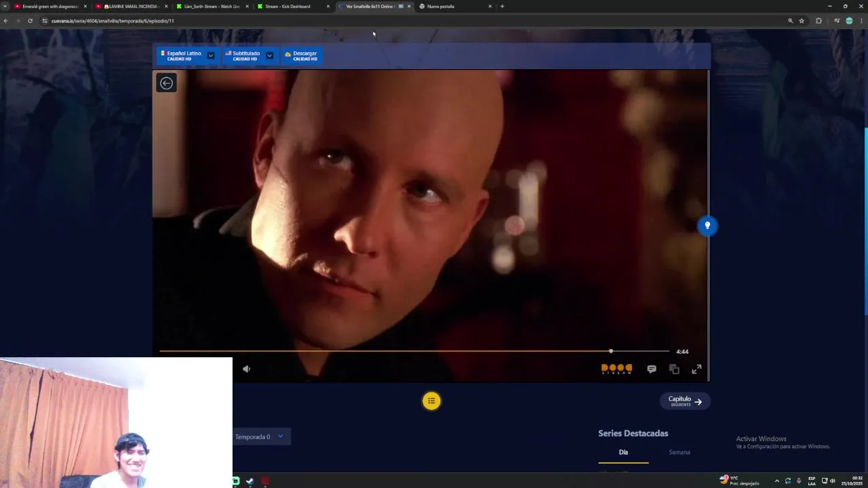
Task: Click the address bar URL field
Action: [414, 21]
